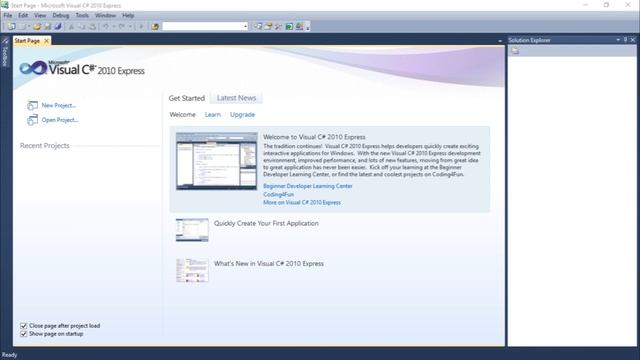Click the Properties Window toolbar icon
The width and height of the screenshot is (640, 360).
coord(268,27)
